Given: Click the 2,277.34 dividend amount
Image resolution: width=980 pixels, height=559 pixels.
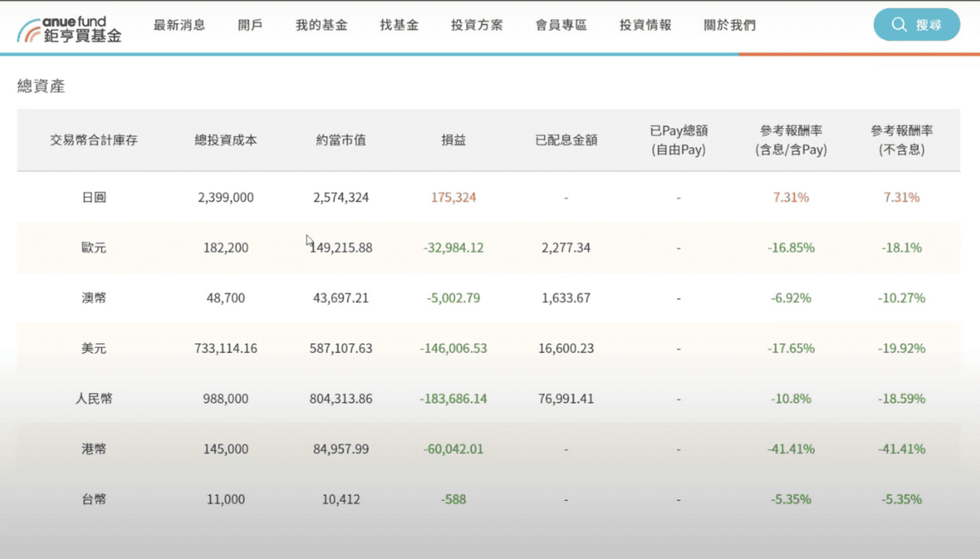Looking at the screenshot, I should point(566,248).
